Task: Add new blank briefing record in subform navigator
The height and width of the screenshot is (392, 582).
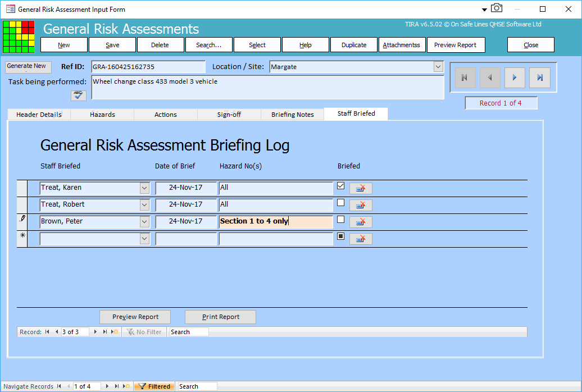Action: tap(115, 332)
